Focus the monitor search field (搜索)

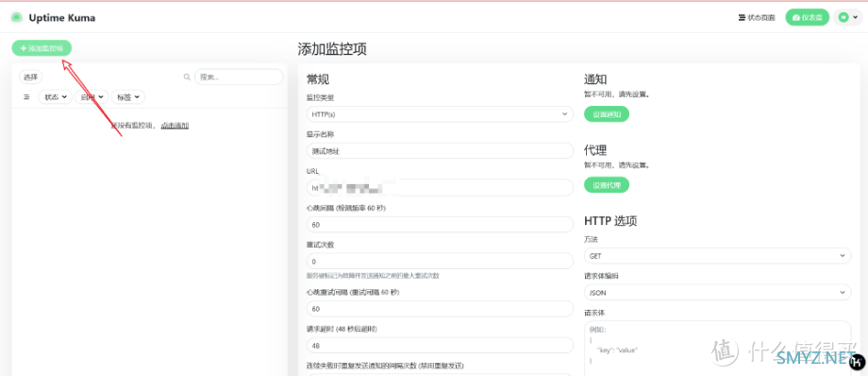click(x=239, y=77)
